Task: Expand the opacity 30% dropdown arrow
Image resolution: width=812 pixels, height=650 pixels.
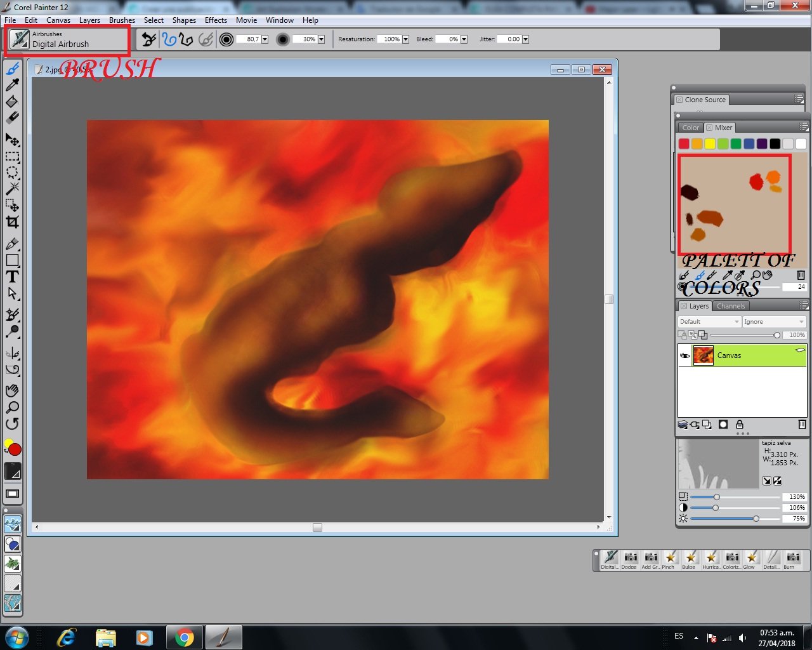Action: (x=321, y=39)
